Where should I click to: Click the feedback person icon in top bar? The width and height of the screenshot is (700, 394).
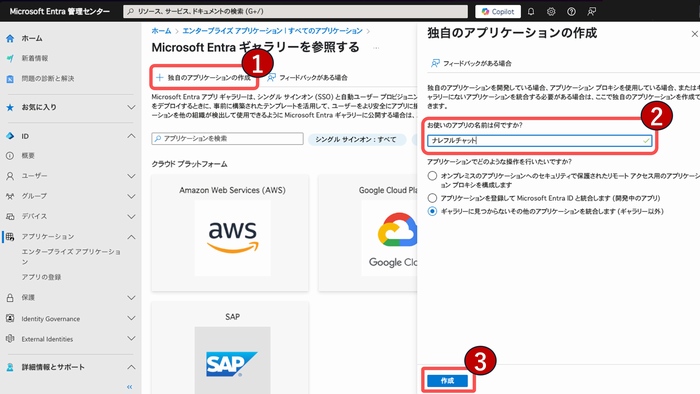click(592, 12)
